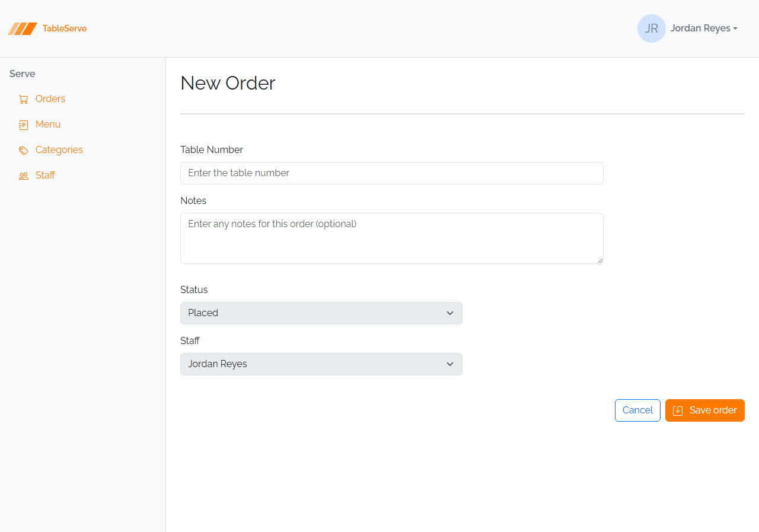Expand the Status dropdown showing Placed

point(321,313)
